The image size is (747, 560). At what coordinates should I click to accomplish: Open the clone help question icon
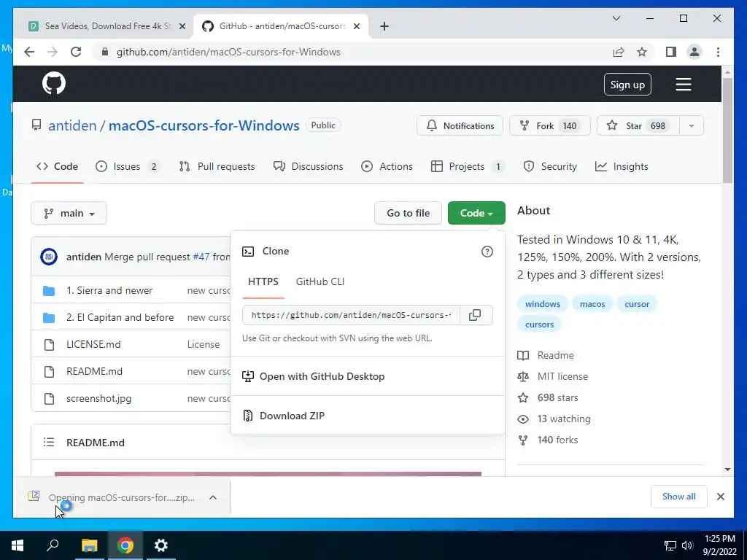click(x=487, y=252)
